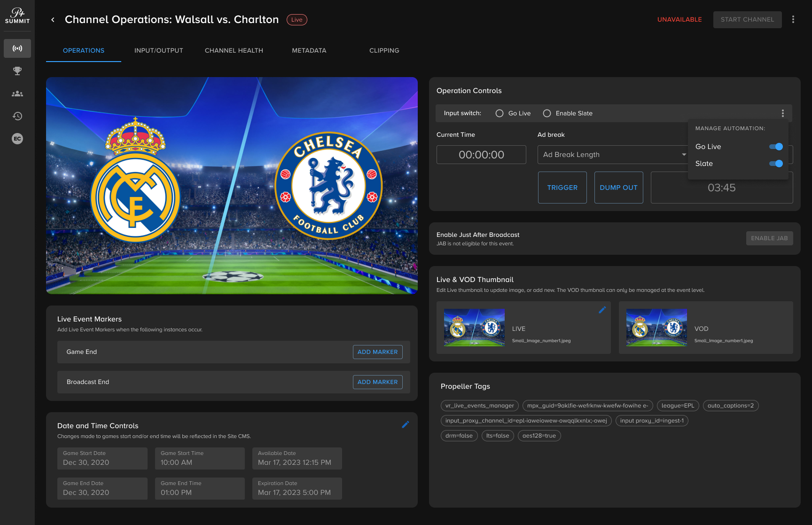812x525 pixels.
Task: Click the main channel video preview
Action: (232, 186)
